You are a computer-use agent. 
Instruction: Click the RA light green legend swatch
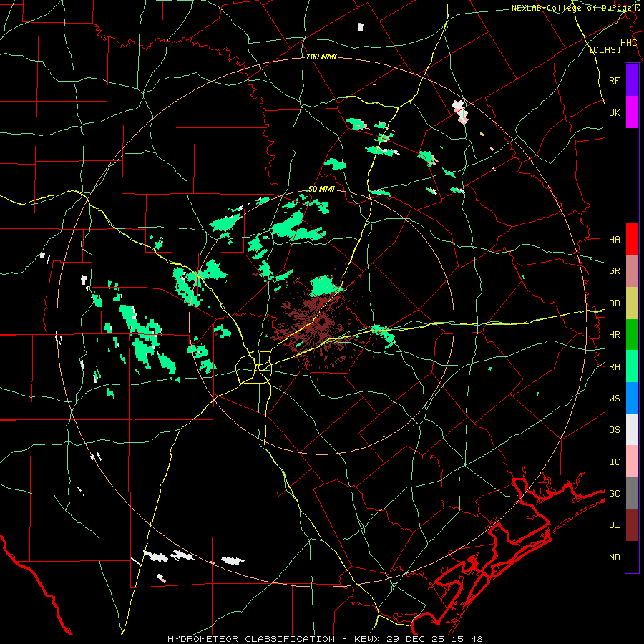632,366
